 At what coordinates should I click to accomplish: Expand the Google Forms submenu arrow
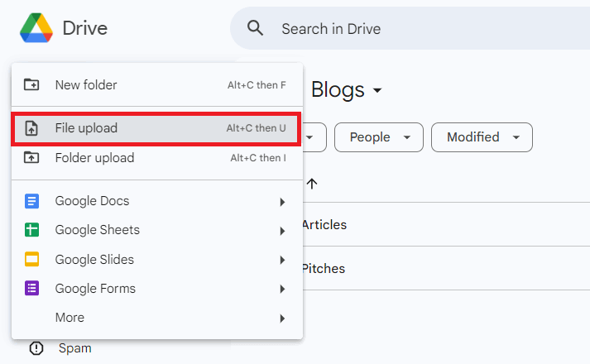click(282, 289)
